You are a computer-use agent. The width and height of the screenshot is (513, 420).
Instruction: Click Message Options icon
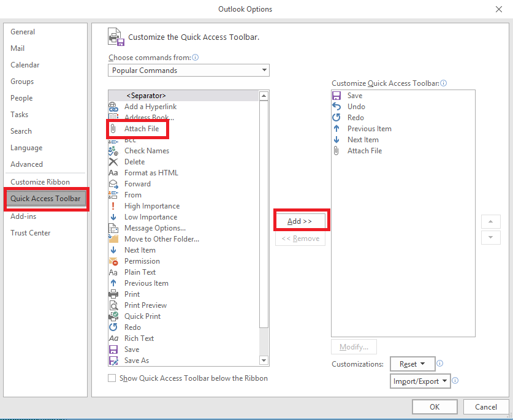pos(113,228)
